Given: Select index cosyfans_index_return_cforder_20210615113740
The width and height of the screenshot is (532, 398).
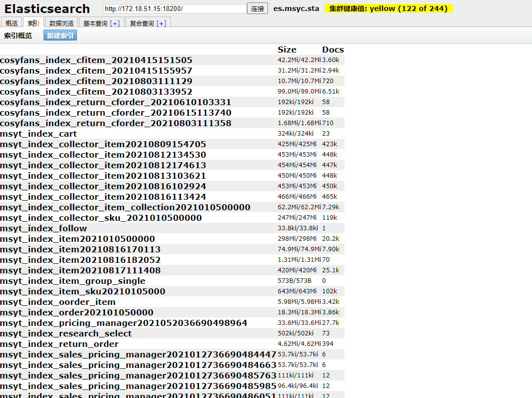Looking at the screenshot, I should tap(115, 113).
